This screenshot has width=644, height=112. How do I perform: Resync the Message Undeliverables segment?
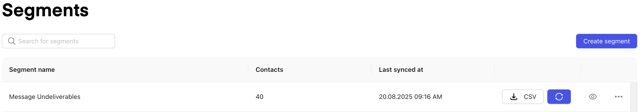pos(559,97)
